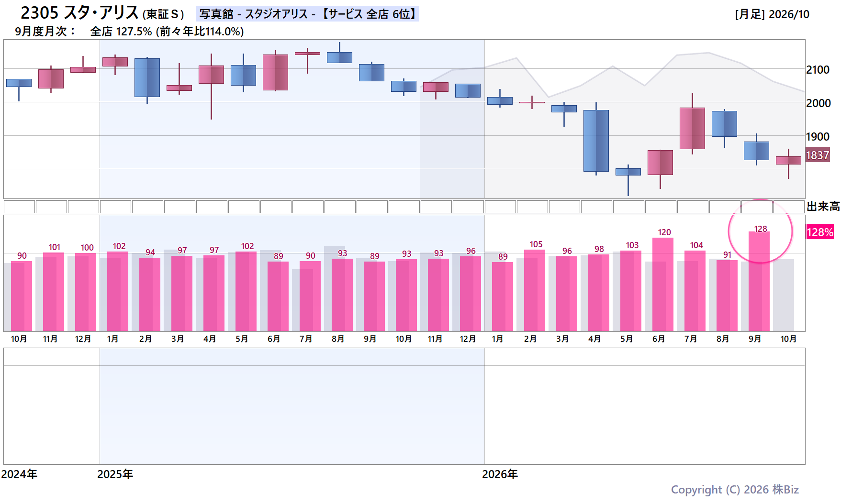Screen dimensions: 852x504
Task: Click the June 2026 bar labeled 120
Action: 663,284
